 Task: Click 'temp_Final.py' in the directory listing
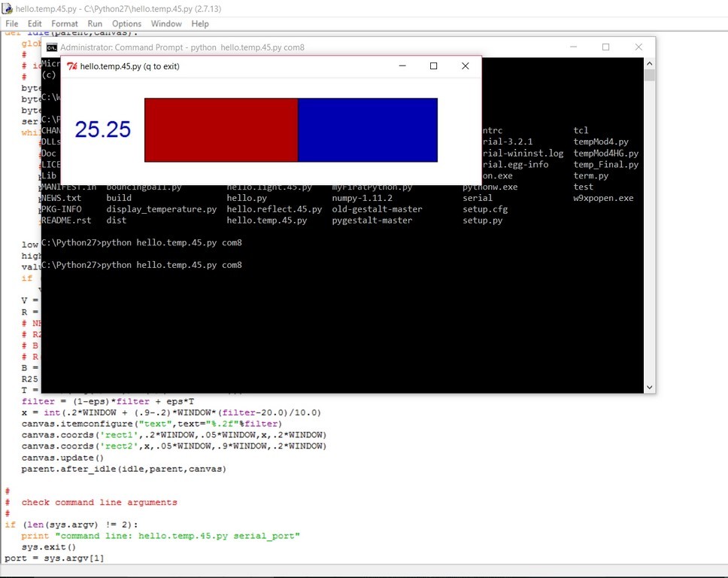coord(606,165)
